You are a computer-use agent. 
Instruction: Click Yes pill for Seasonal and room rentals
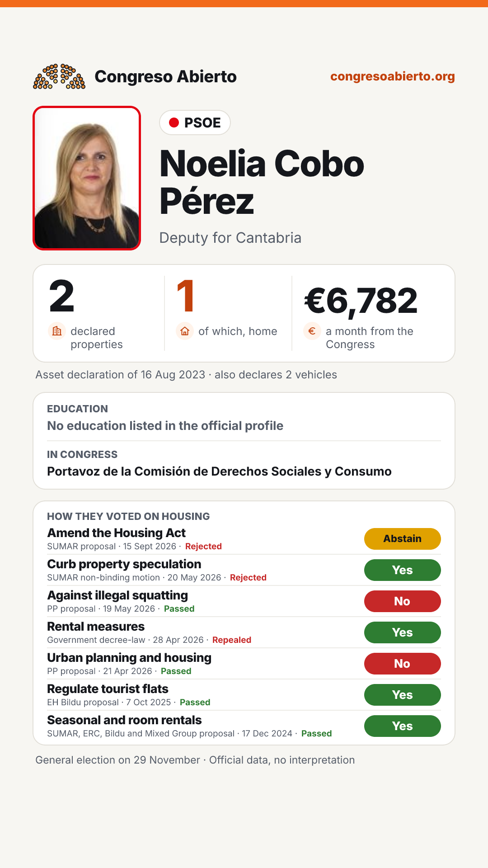(403, 726)
